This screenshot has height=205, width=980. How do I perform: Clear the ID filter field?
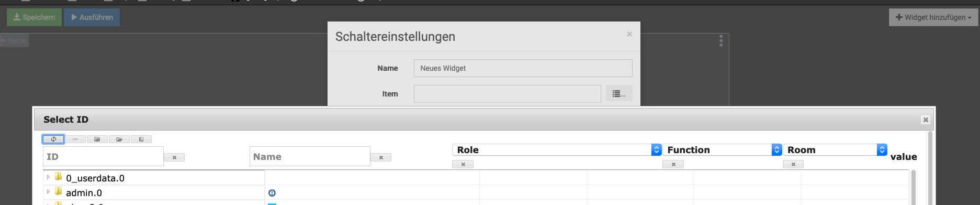point(174,157)
